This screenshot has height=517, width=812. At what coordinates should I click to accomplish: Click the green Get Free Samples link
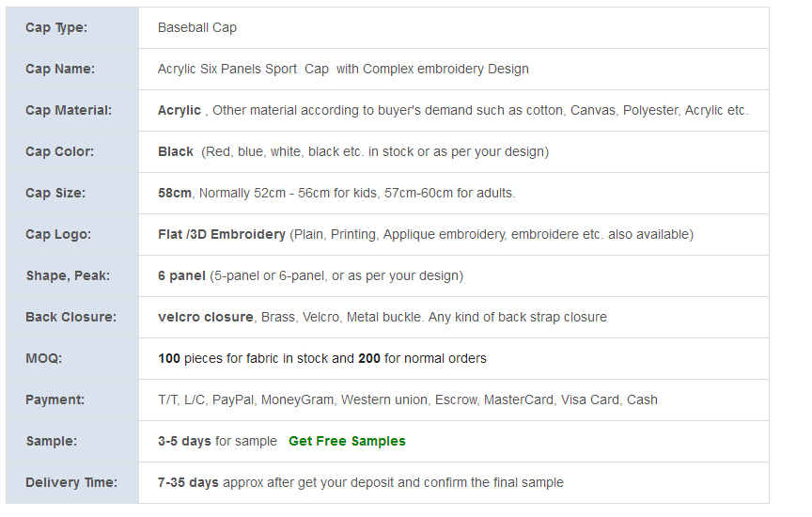(347, 442)
